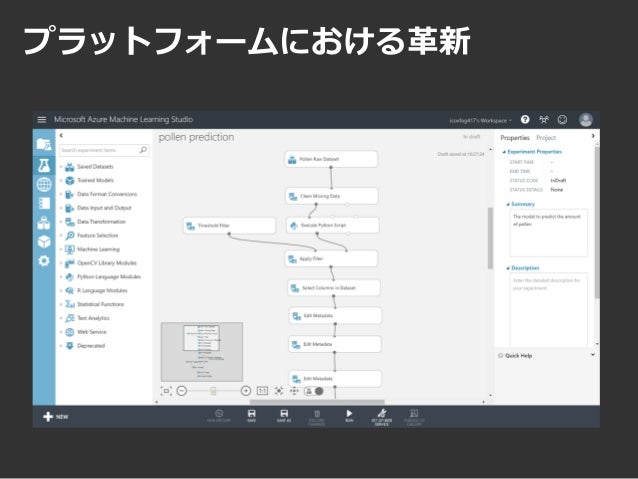Click Discard Changes in bottom bar

317,418
